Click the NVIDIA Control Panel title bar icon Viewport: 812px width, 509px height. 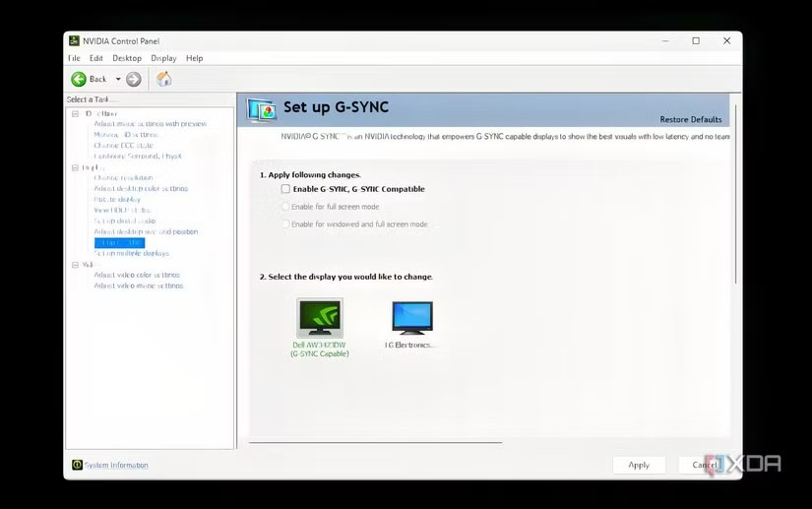pyautogui.click(x=74, y=40)
